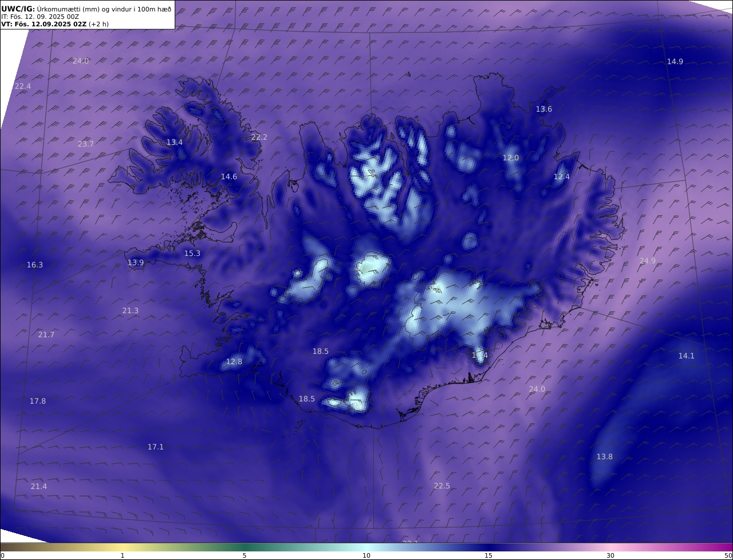Image resolution: width=733 pixels, height=560 pixels.
Task: Click the colorbar tick label 15
Action: (x=488, y=555)
